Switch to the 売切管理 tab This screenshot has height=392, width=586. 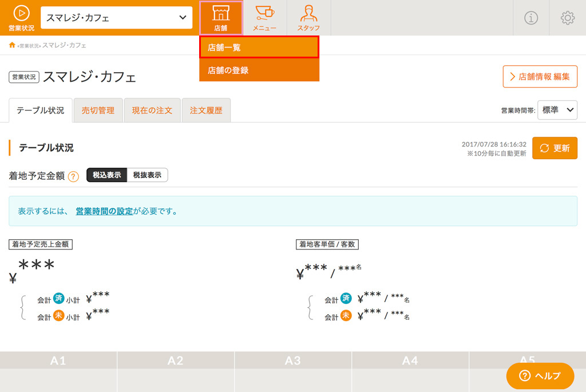coord(98,110)
